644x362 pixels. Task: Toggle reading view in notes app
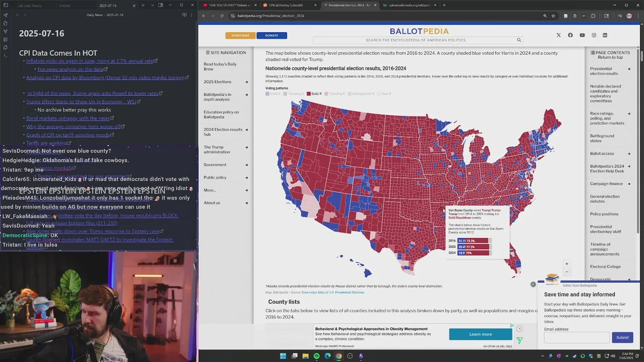coord(184,15)
